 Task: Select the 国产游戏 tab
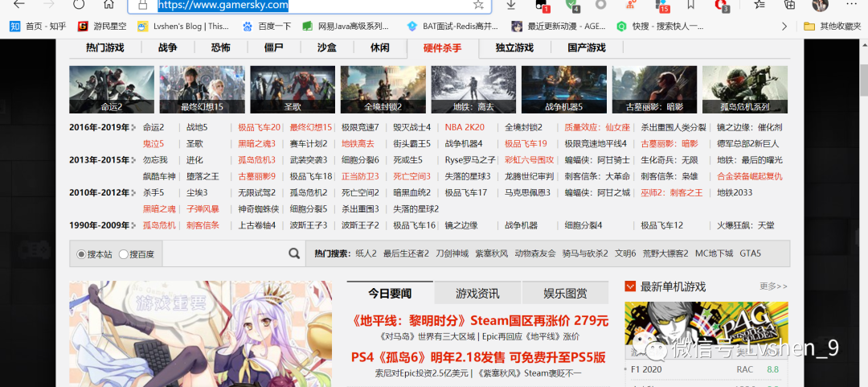[587, 47]
